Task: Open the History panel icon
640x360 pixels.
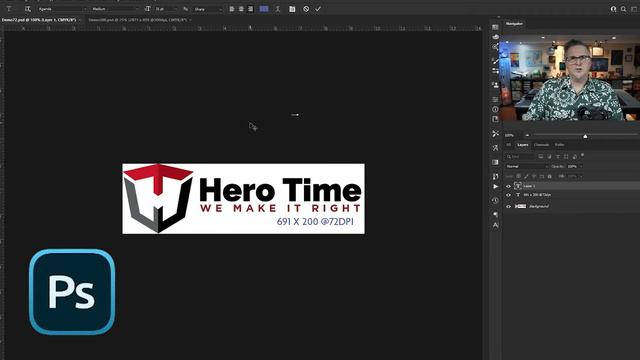Action: 495,200
